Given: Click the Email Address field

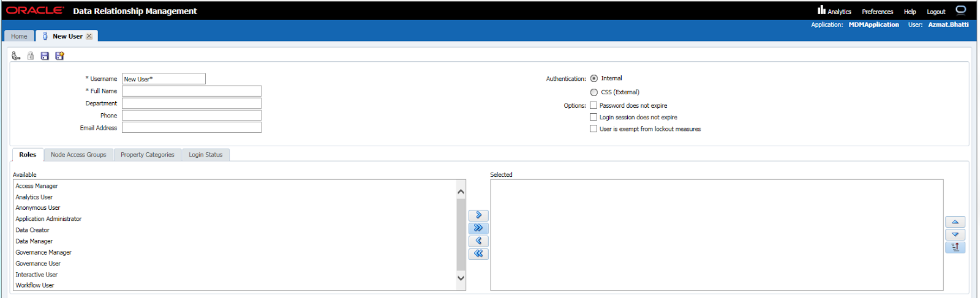Looking at the screenshot, I should [x=192, y=128].
